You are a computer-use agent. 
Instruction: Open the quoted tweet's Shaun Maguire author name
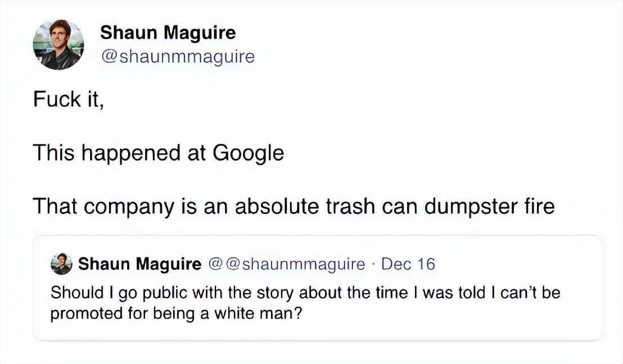[x=139, y=264]
